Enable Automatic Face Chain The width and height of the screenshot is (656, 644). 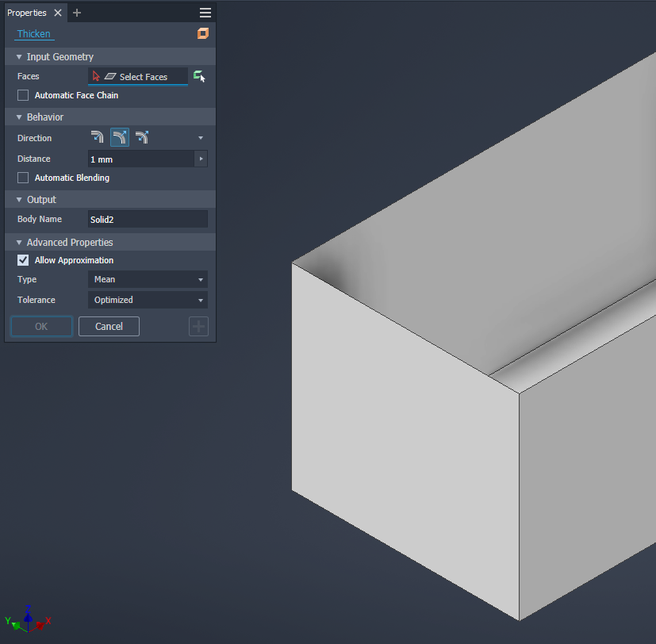pyautogui.click(x=21, y=94)
